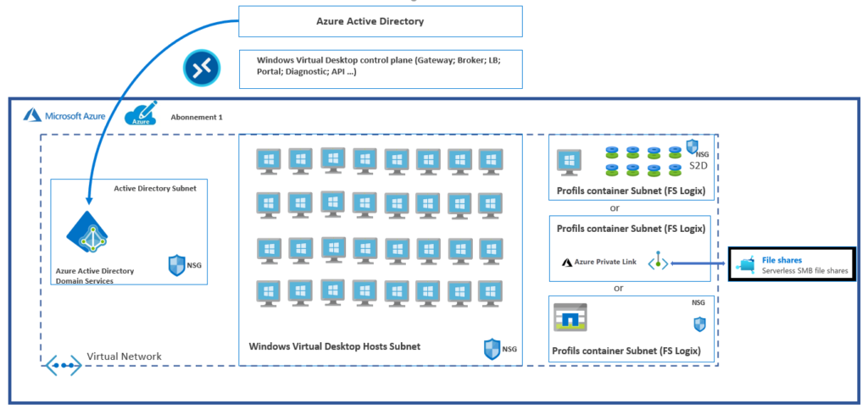The height and width of the screenshot is (409, 868).
Task: Select 'Azure Active Directory Domain Services' text
Action: coord(95,276)
